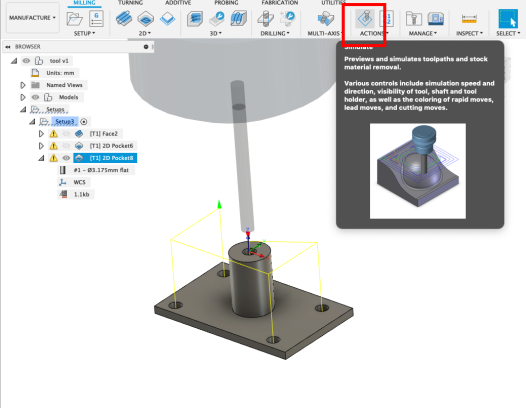The height and width of the screenshot is (408, 526).
Task: Expand the Named Views tree node
Action: coord(22,85)
